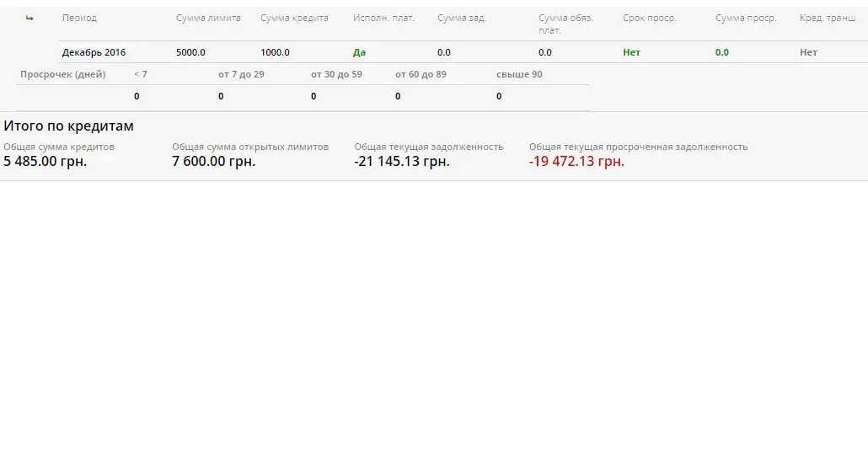Select the 7 600.00 грн. open limits total
Viewport: 868px width, 455px height.
click(x=213, y=161)
